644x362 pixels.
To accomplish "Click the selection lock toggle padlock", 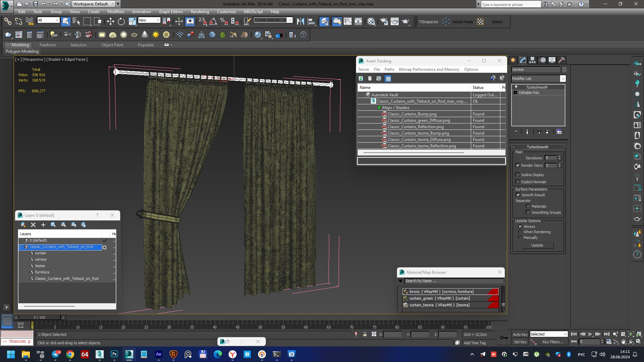I will tap(365, 334).
